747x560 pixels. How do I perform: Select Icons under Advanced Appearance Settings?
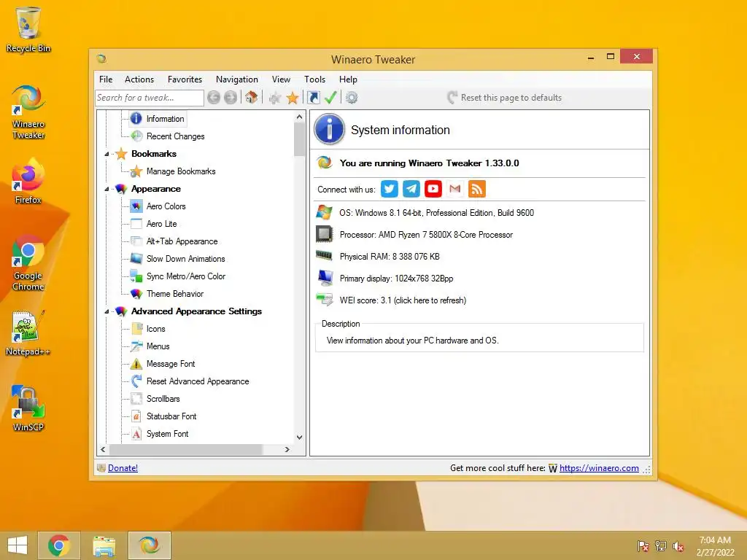[156, 329]
